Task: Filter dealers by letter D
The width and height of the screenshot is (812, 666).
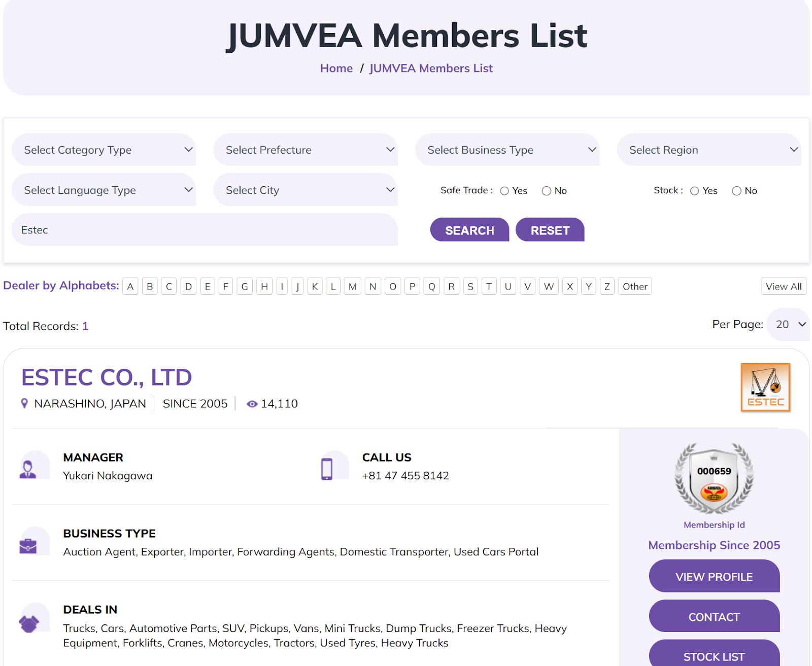Action: 188,286
